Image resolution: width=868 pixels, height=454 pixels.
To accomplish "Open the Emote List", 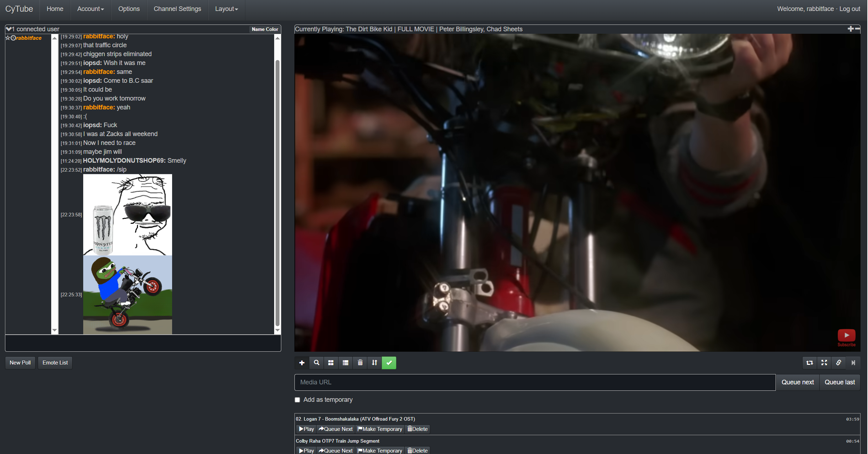I will 55,363.
